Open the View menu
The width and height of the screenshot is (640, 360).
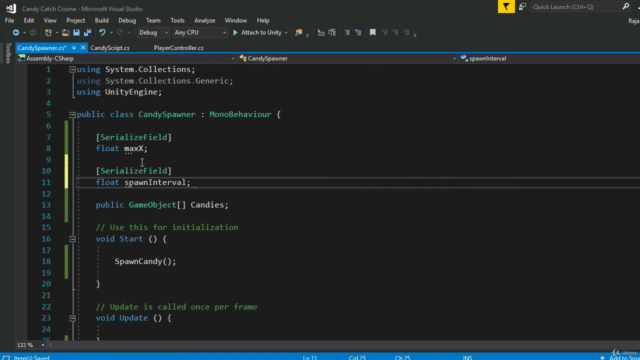click(50, 20)
